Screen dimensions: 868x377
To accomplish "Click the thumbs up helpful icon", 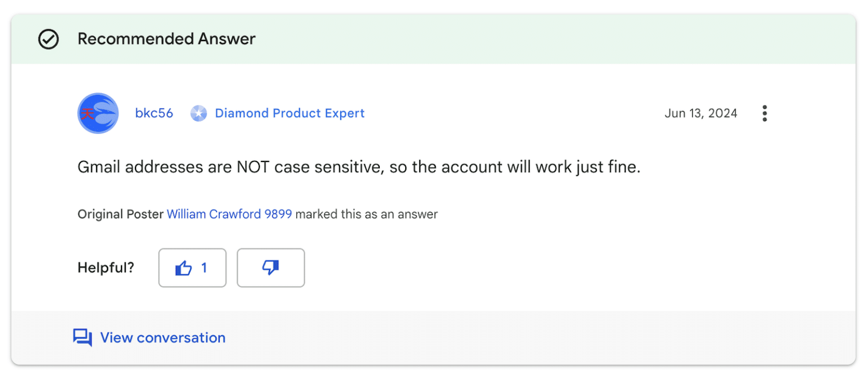I will (x=184, y=268).
